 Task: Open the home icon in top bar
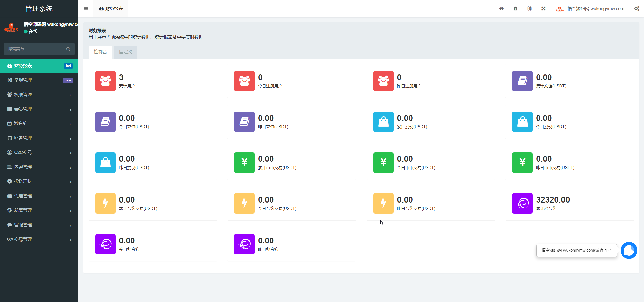click(501, 9)
